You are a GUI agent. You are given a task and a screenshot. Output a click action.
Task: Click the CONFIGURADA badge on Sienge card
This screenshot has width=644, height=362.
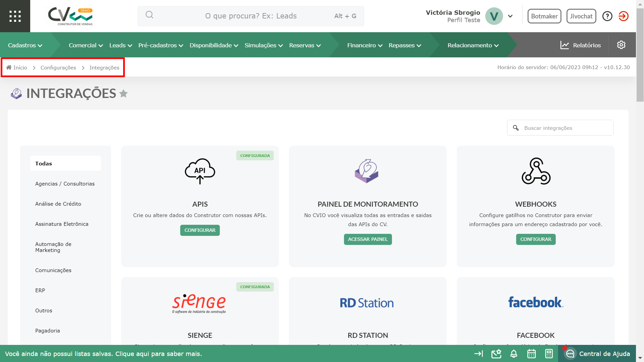coord(255,287)
